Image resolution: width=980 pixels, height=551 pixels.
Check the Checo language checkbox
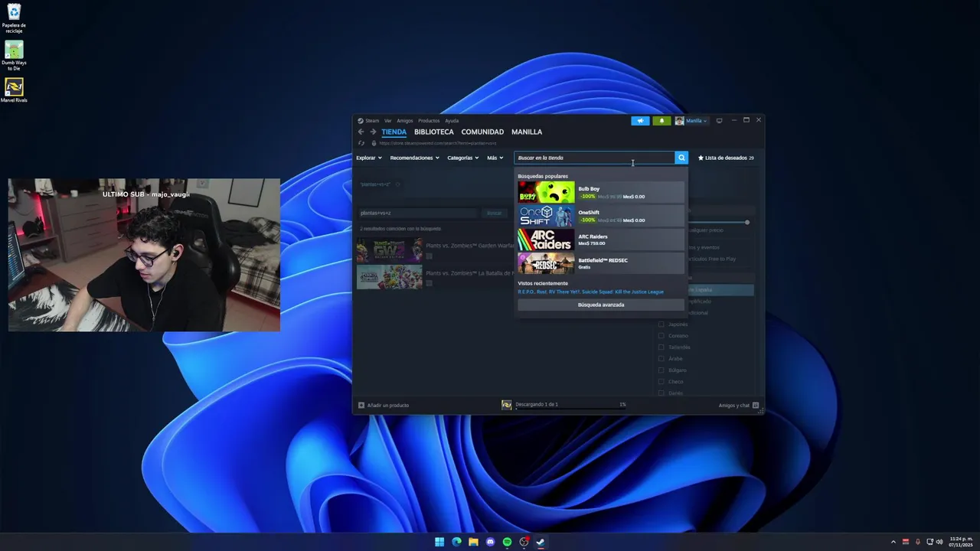(661, 381)
